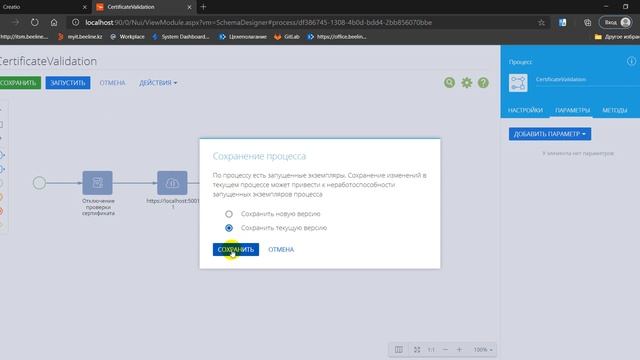Viewport: 640px width, 360px height.
Task: Switch to the МЕТОДЫ tab
Action: point(614,110)
